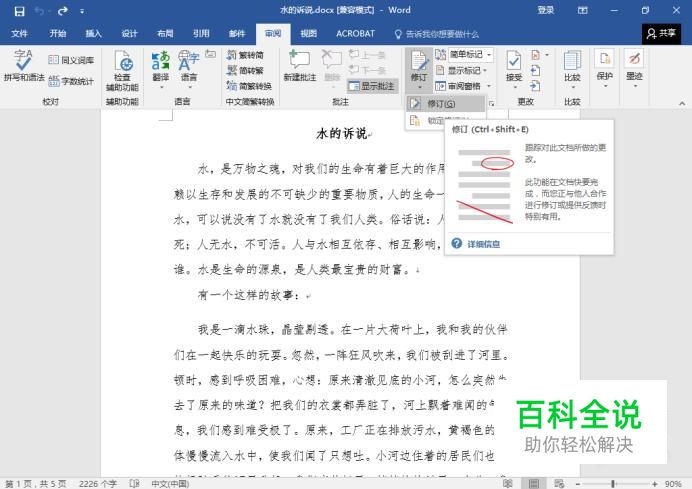
Task: Collapse the ribbon with the chevron
Action: point(682,104)
